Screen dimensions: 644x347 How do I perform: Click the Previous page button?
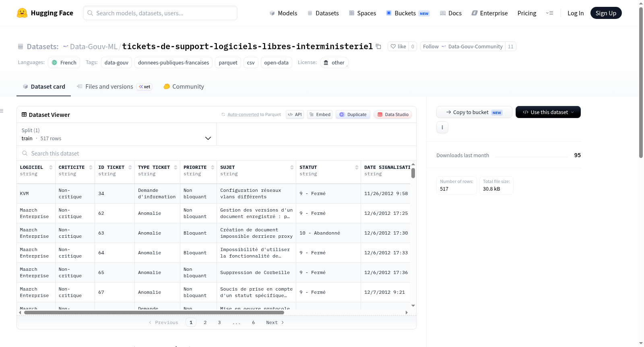pyautogui.click(x=163, y=322)
